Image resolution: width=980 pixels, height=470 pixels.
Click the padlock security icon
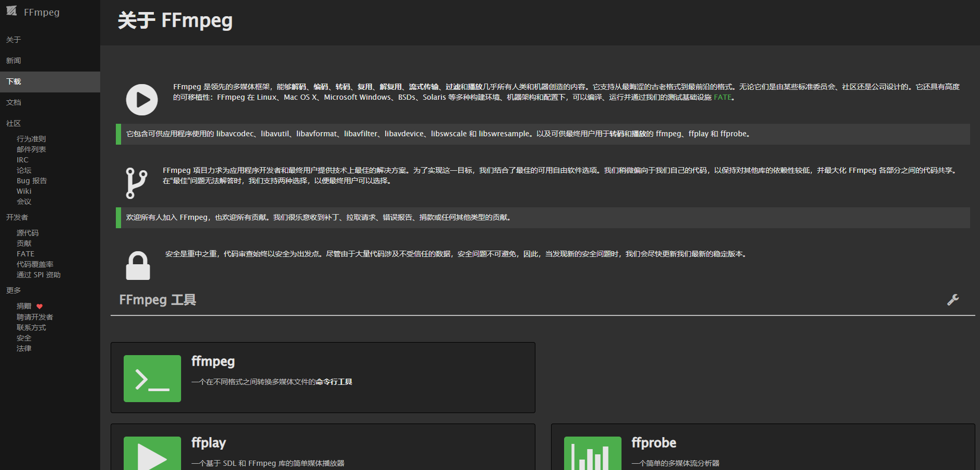pyautogui.click(x=138, y=265)
